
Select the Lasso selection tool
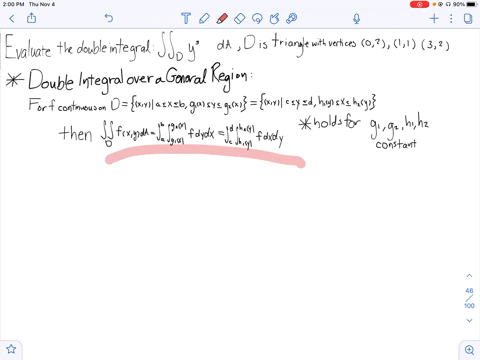[257, 18]
